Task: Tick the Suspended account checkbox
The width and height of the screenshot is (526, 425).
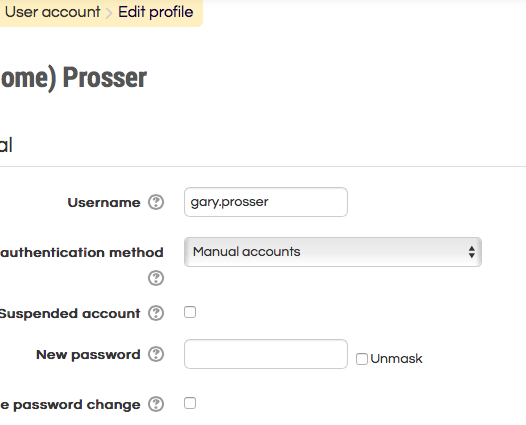Action: point(190,312)
